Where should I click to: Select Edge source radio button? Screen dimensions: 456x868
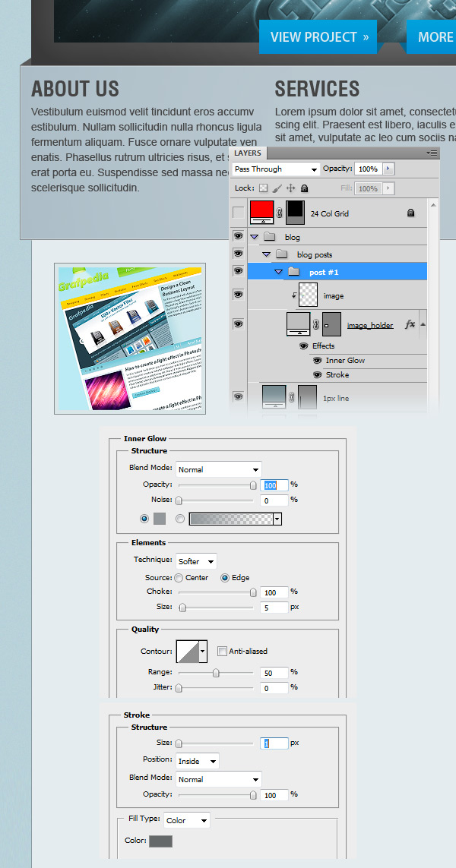225,578
